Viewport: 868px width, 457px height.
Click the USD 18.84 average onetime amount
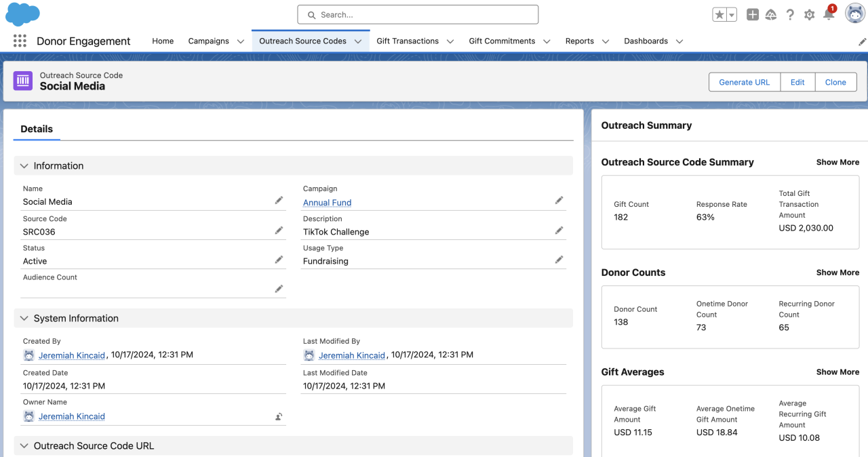click(717, 433)
